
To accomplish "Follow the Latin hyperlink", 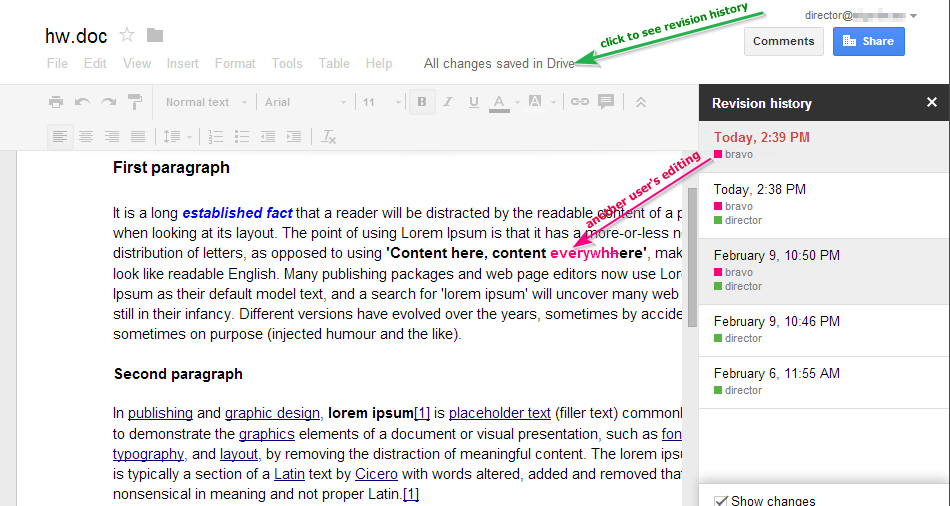I will (x=289, y=474).
